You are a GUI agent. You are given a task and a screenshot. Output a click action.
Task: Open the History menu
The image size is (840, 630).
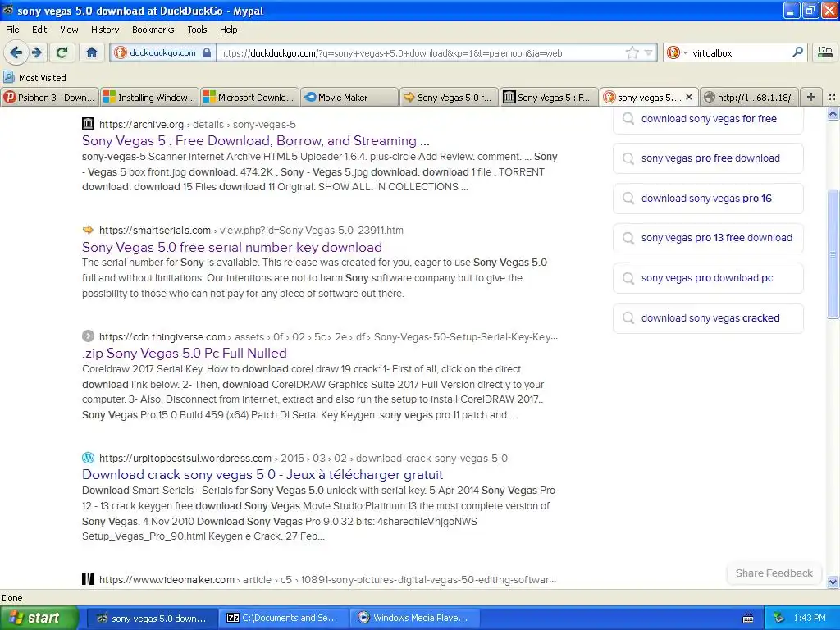(x=105, y=30)
